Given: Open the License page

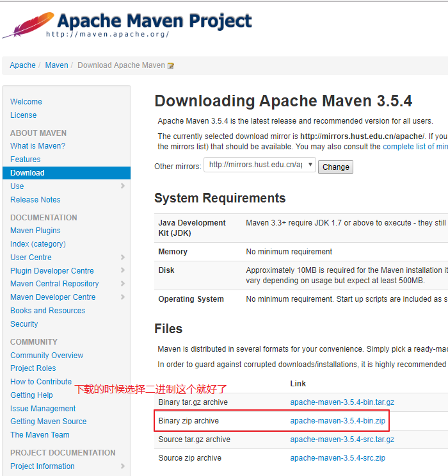Looking at the screenshot, I should [x=23, y=115].
